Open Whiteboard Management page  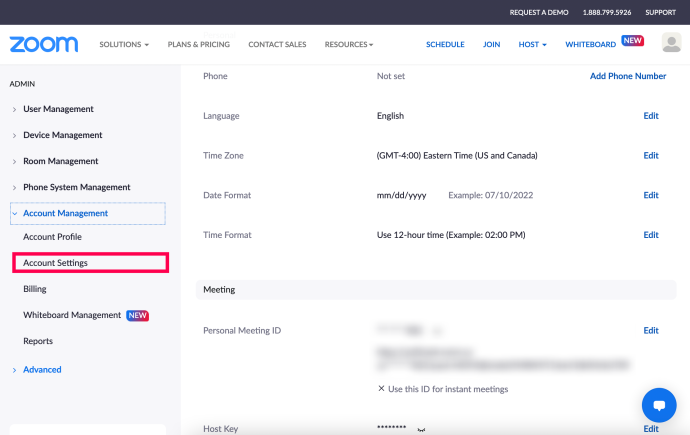[72, 315]
